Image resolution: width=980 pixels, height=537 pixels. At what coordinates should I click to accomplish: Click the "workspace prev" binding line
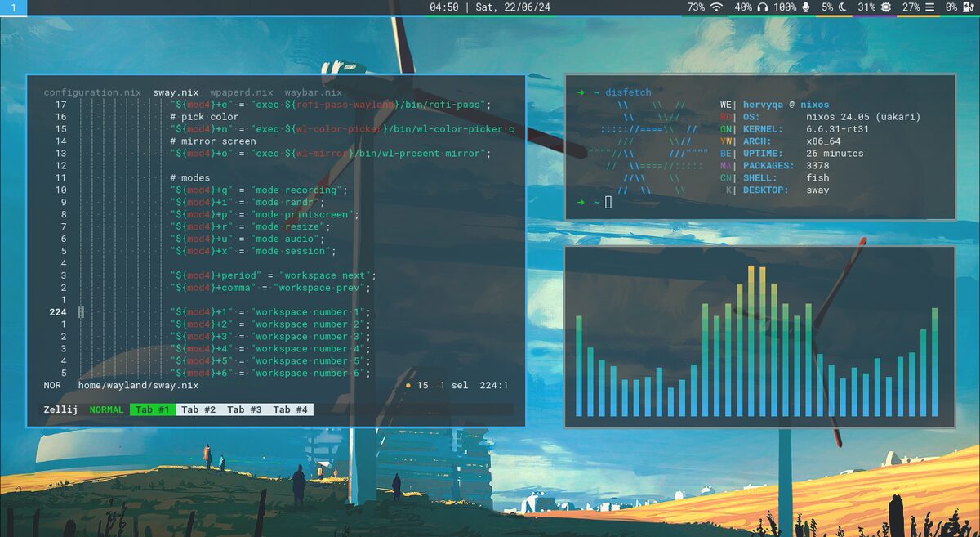271,288
